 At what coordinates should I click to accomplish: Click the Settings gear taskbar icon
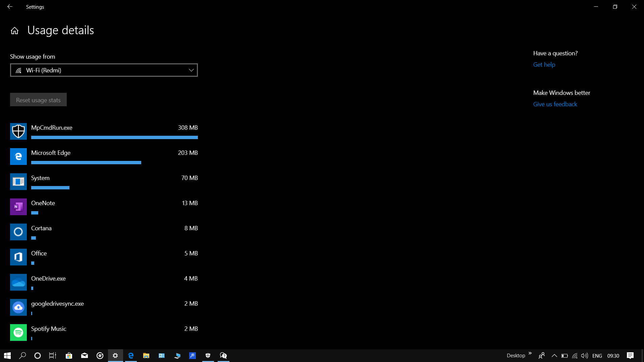pyautogui.click(x=115, y=356)
